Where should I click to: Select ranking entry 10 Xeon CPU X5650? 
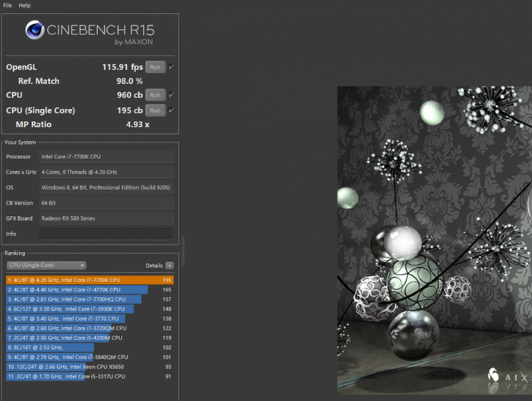tap(90, 367)
